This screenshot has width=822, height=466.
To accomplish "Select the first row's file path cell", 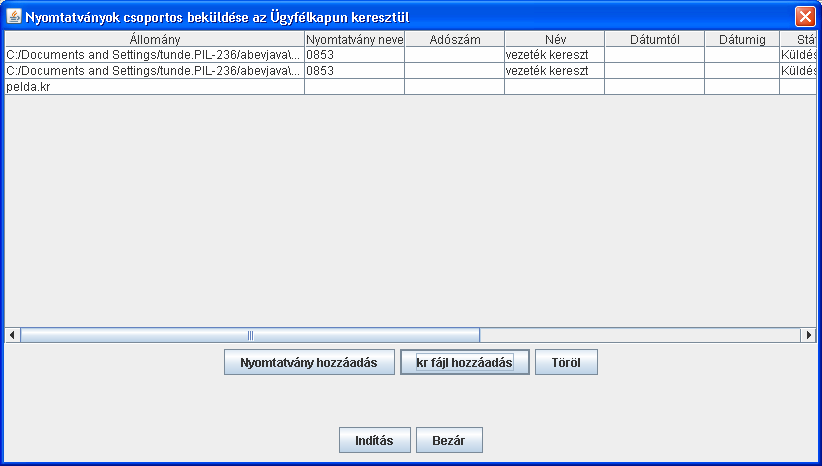I will pyautogui.click(x=155, y=55).
